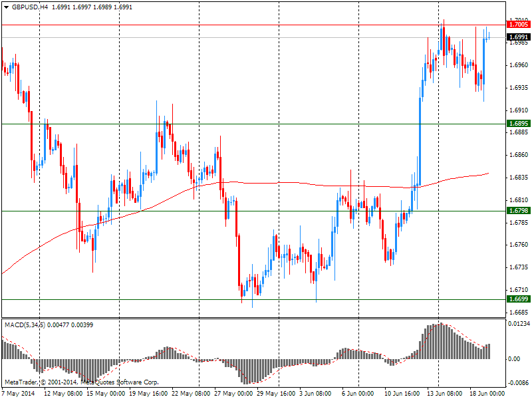The width and height of the screenshot is (532, 399).
Task: Click the 10 Jun 16:00 time label
Action: tap(402, 394)
